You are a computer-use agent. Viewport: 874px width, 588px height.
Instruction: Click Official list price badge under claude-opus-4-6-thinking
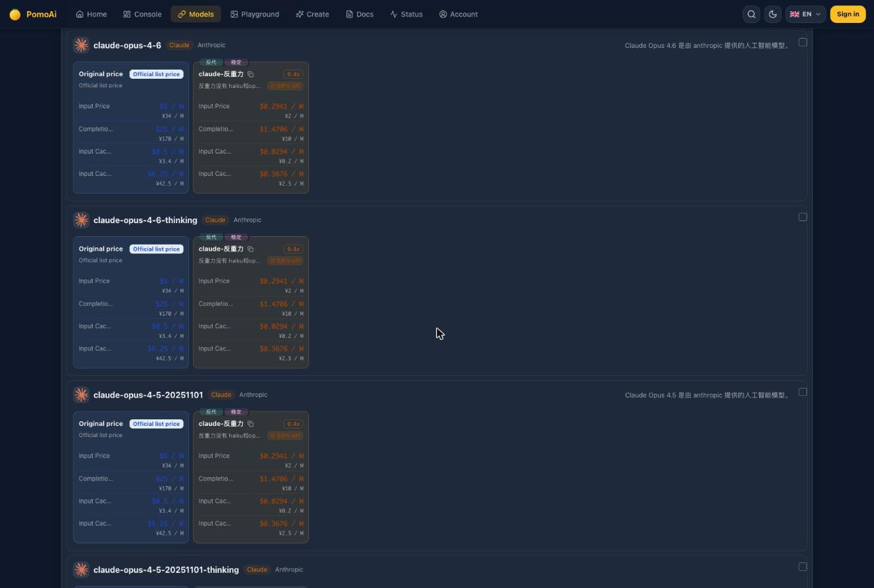coord(156,249)
